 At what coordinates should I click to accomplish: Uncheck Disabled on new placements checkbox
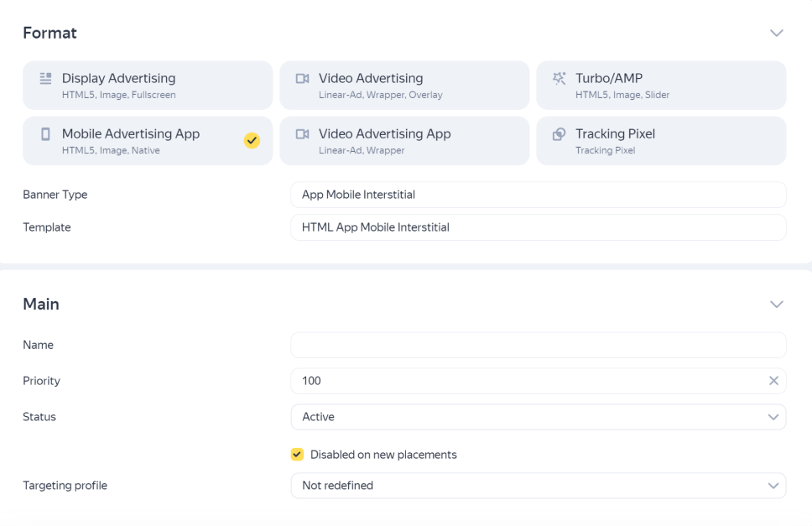(297, 455)
